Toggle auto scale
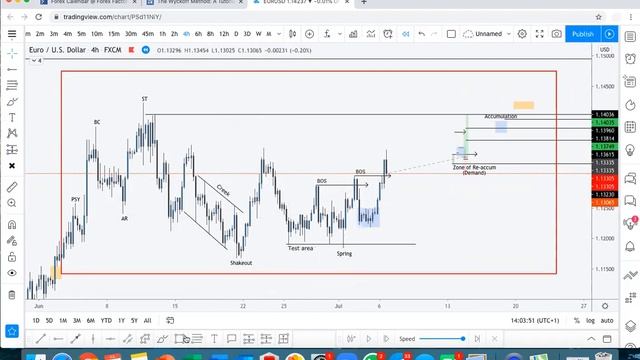Viewport: 640px width, 360px height. (x=607, y=321)
